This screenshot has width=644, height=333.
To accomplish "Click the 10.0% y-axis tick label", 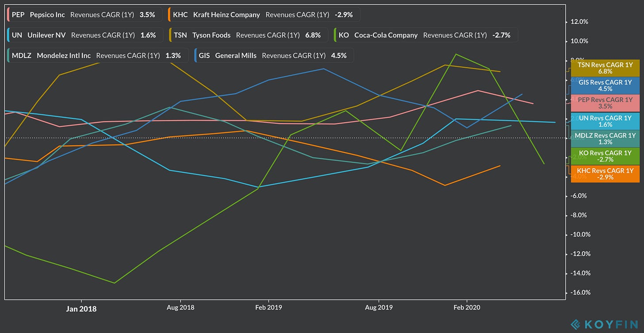I will click(x=579, y=41).
